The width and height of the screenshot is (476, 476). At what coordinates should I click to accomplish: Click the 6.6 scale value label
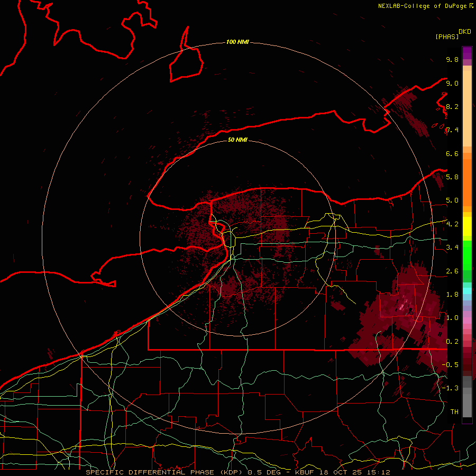452,153
